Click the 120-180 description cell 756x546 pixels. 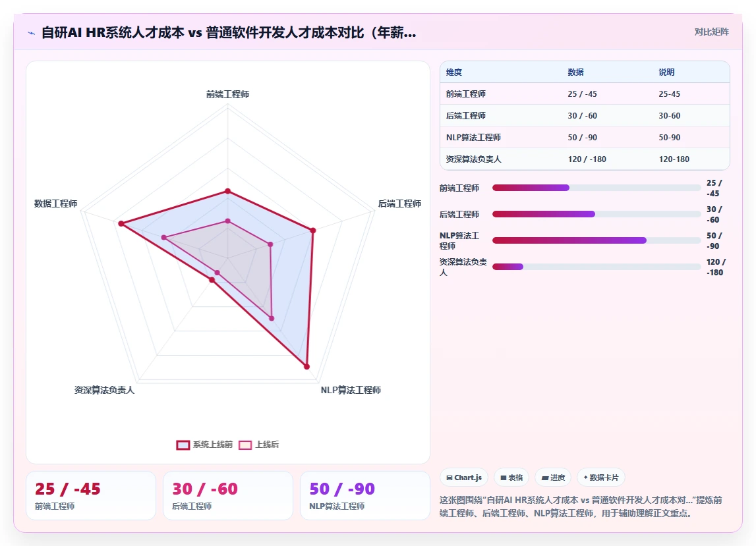point(674,159)
